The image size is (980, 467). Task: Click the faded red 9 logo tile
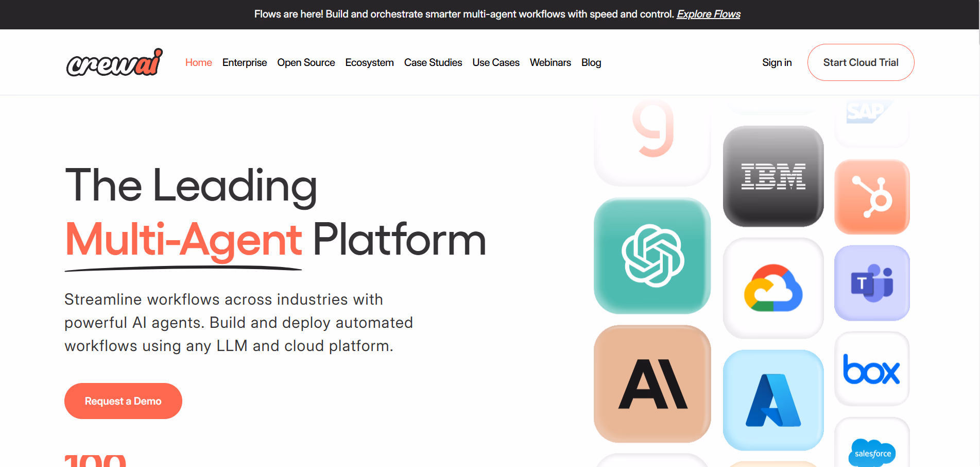click(652, 142)
